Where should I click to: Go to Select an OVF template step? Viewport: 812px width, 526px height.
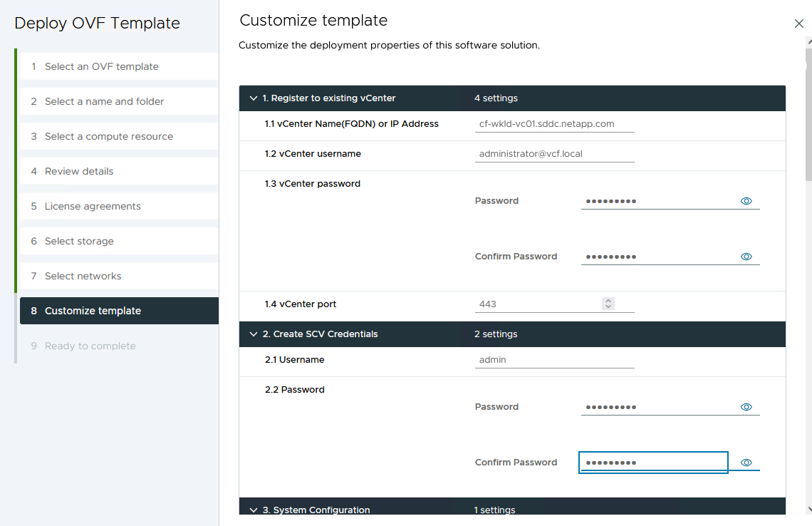point(102,66)
